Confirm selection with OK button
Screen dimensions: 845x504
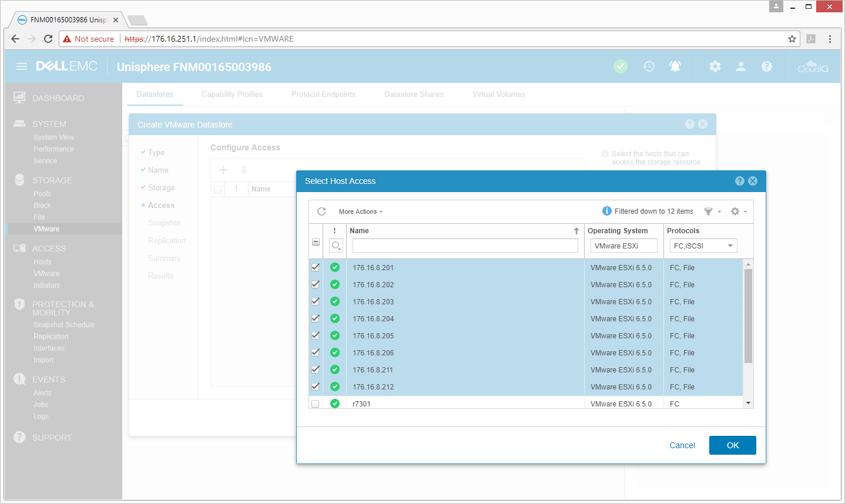tap(733, 445)
